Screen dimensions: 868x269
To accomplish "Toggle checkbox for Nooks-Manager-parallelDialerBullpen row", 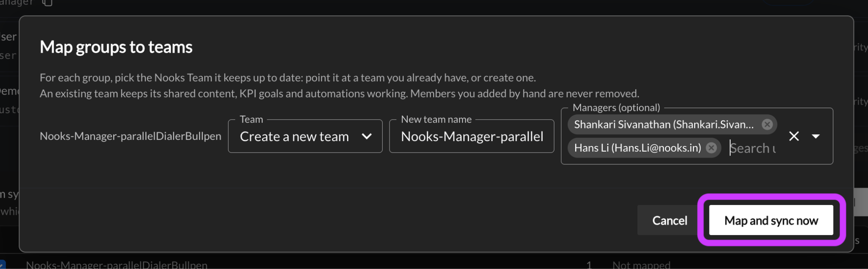I will [2, 265].
